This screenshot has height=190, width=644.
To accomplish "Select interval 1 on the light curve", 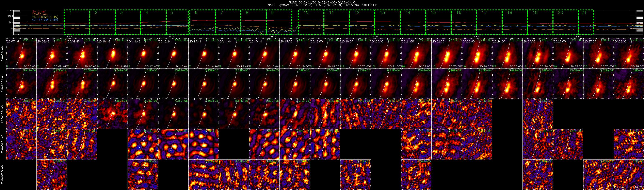I will (77, 22).
